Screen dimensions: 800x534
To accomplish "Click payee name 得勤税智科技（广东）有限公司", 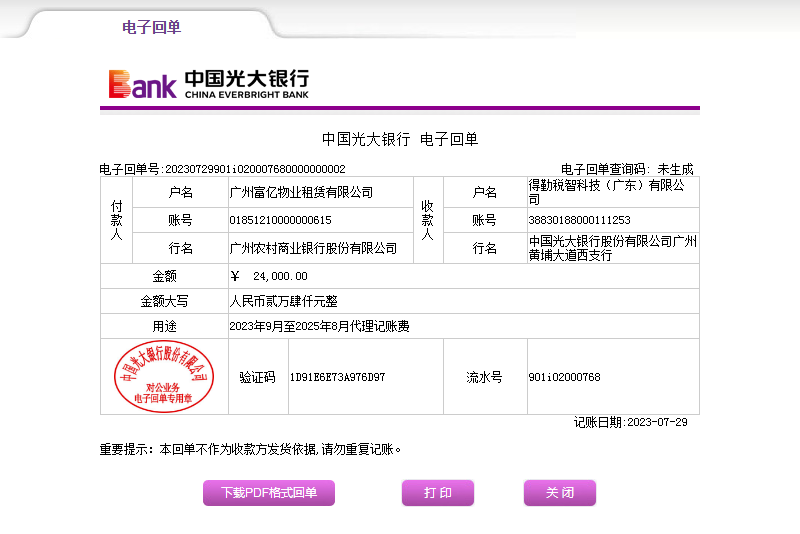I will (606, 192).
